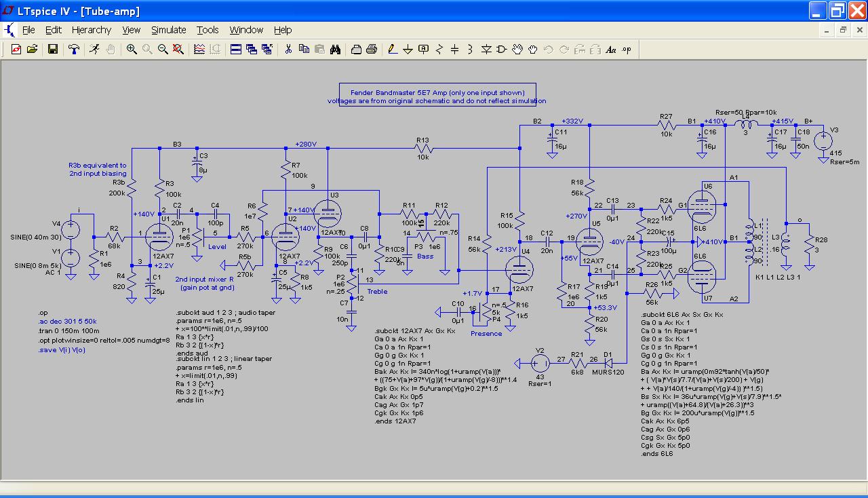
Task: Copy selection with the duplicate icon
Action: 304,50
